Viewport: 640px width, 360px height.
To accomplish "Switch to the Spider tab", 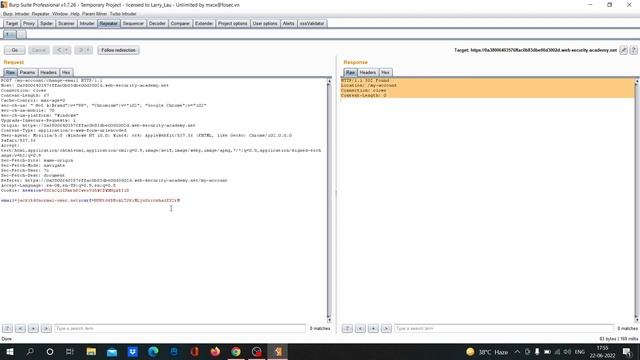I will (46, 24).
